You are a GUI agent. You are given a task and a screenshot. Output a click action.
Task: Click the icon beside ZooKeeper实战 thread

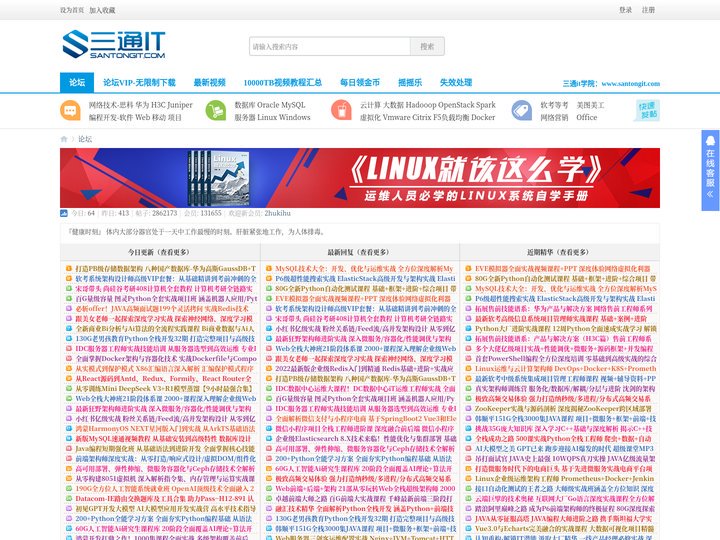468,409
